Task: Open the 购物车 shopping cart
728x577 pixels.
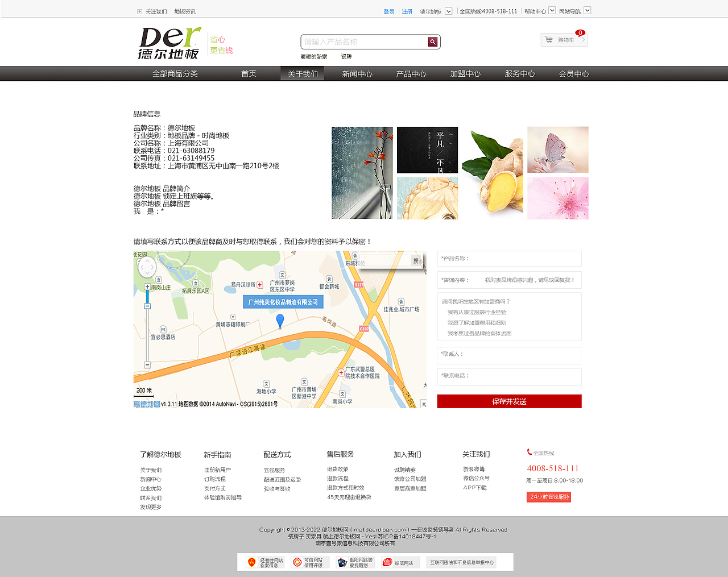Action: (564, 40)
